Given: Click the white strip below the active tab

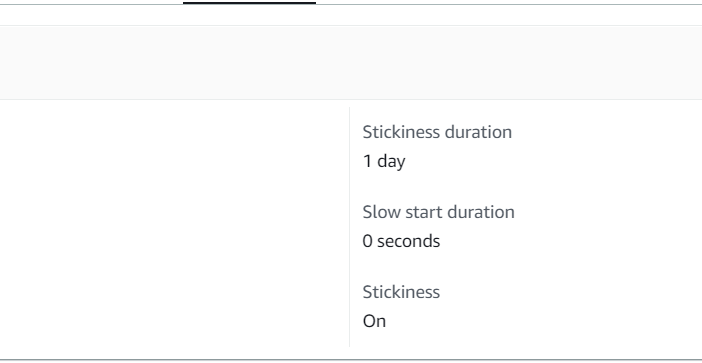Looking at the screenshot, I should point(351,15).
